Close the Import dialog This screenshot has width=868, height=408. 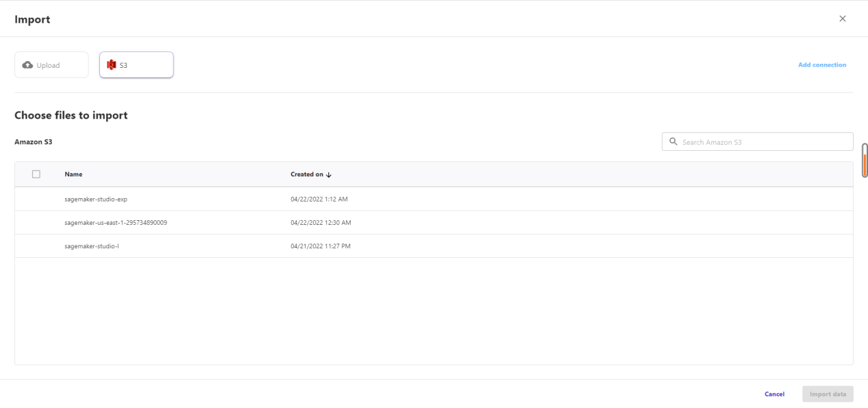(842, 19)
